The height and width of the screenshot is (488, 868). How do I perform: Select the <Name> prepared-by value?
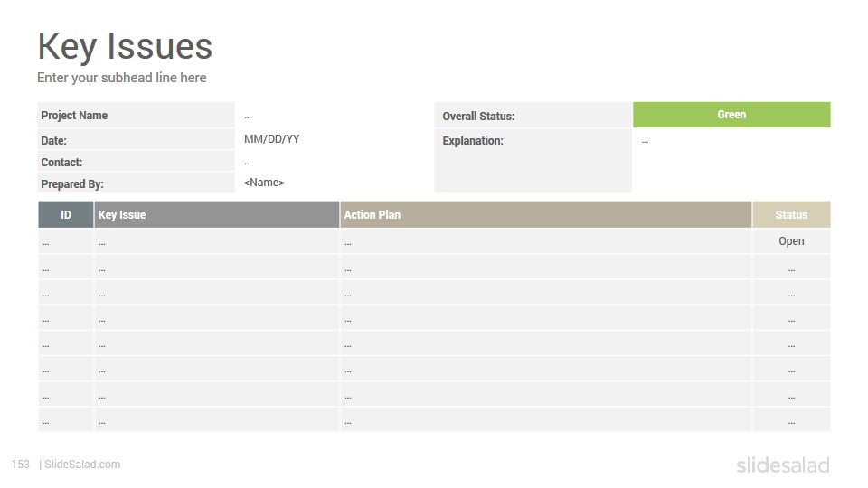[x=264, y=183]
